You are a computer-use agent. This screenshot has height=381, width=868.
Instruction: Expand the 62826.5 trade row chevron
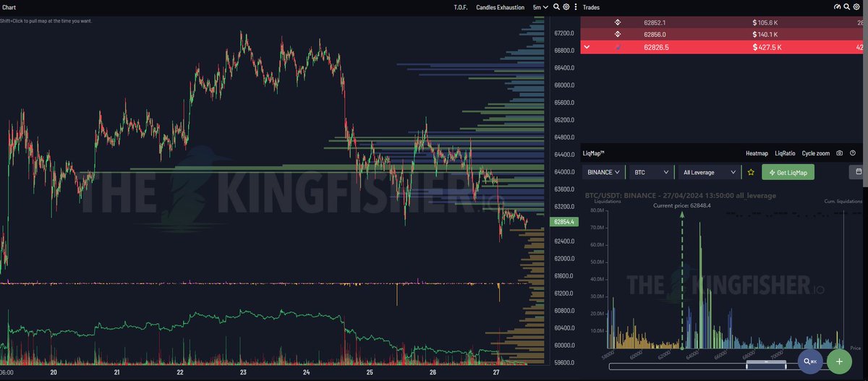coord(587,47)
